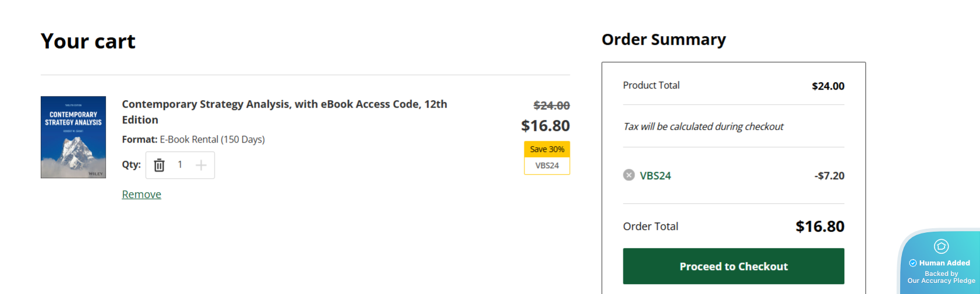Click the checkmark beside Human Added
The height and width of the screenshot is (294, 980).
913,263
